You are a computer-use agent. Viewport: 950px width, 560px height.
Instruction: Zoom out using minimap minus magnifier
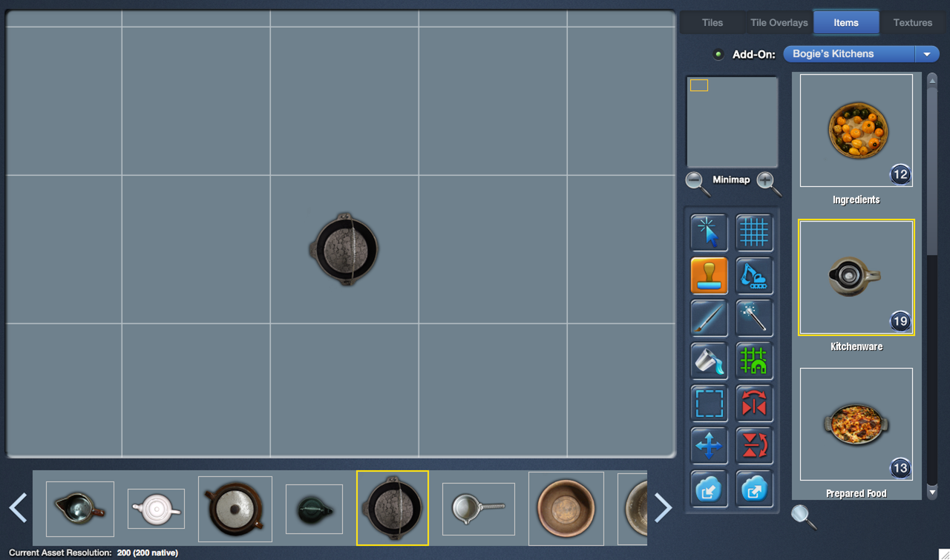click(x=697, y=182)
